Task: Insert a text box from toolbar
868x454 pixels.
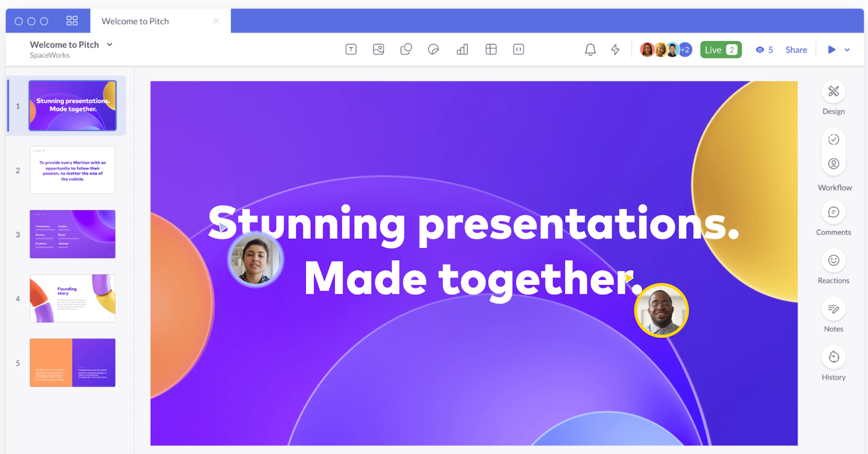Action: tap(351, 49)
